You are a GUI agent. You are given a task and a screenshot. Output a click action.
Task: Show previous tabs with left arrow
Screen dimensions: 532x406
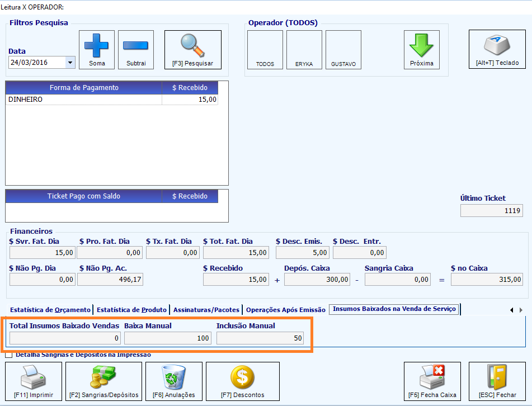coord(512,310)
